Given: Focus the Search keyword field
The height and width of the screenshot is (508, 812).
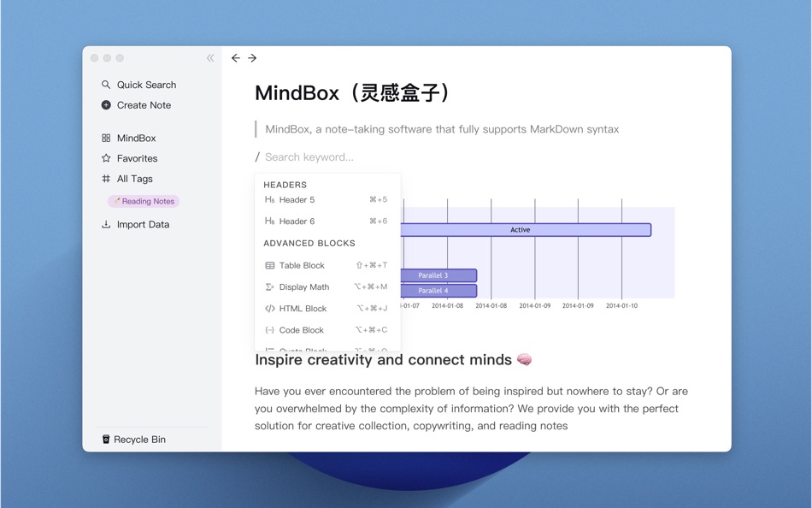Looking at the screenshot, I should (x=309, y=157).
